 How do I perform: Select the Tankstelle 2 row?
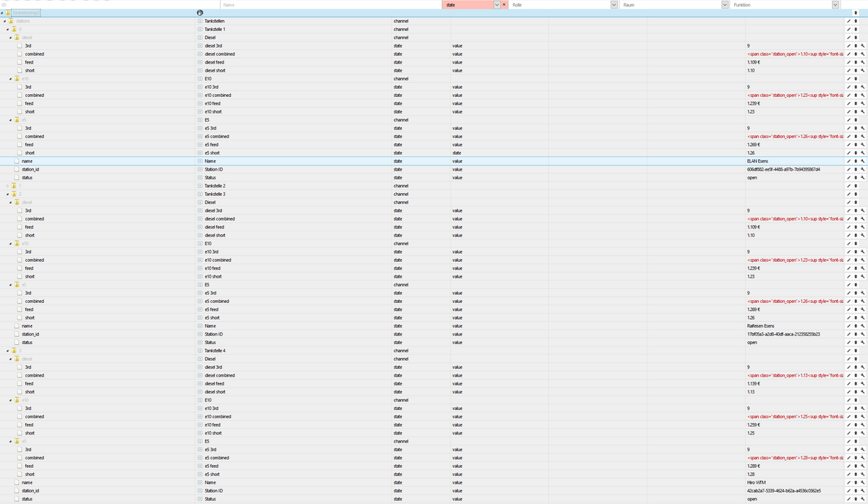coord(434,186)
